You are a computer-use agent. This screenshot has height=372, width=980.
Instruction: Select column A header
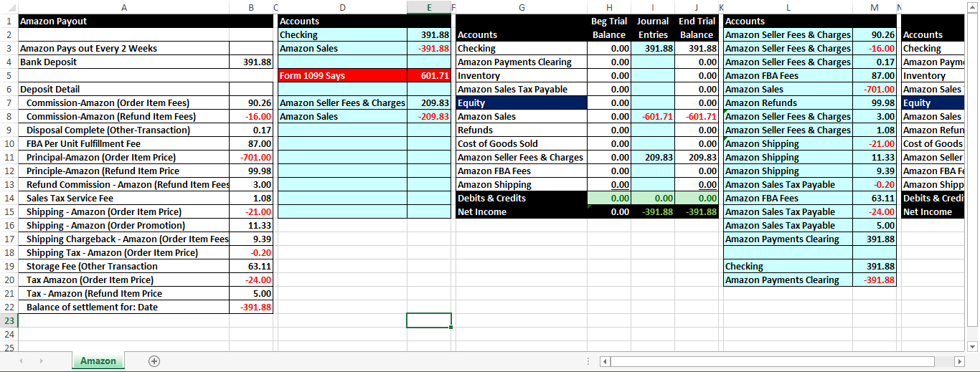point(123,7)
